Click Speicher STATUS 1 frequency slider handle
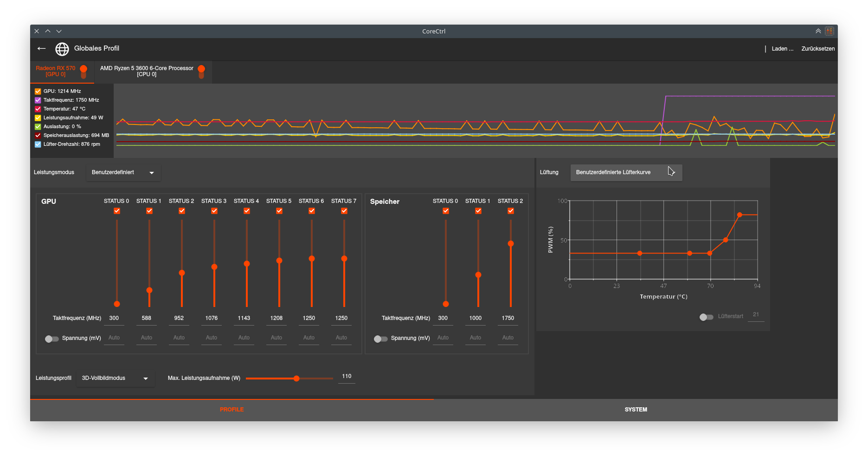 478,275
